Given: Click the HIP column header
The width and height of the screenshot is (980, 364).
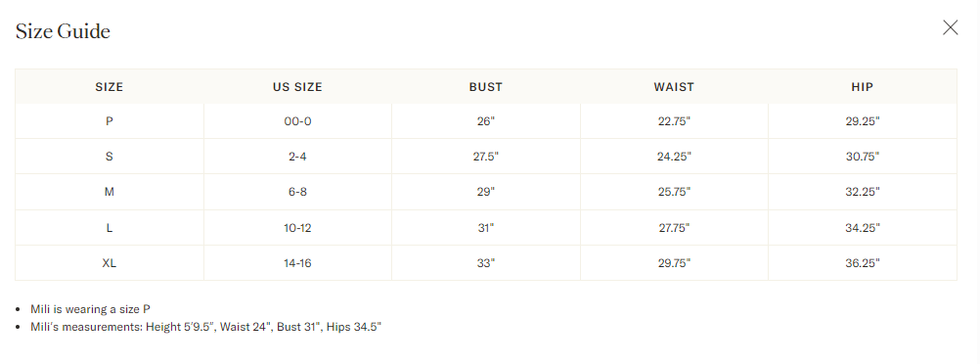Looking at the screenshot, I should click(863, 87).
